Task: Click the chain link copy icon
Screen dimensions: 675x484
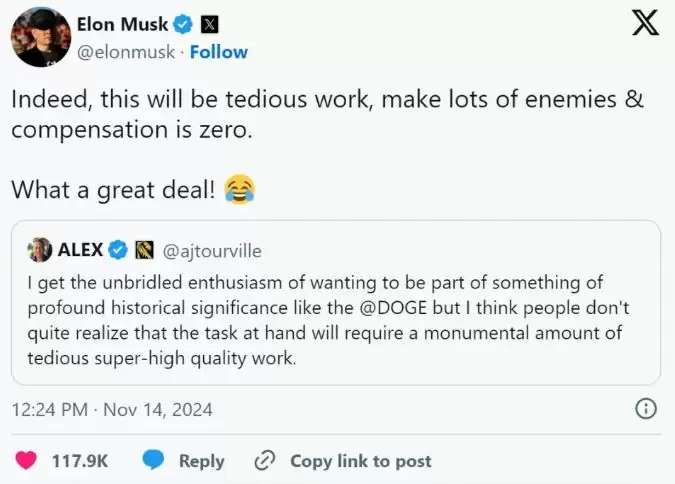Action: (265, 460)
